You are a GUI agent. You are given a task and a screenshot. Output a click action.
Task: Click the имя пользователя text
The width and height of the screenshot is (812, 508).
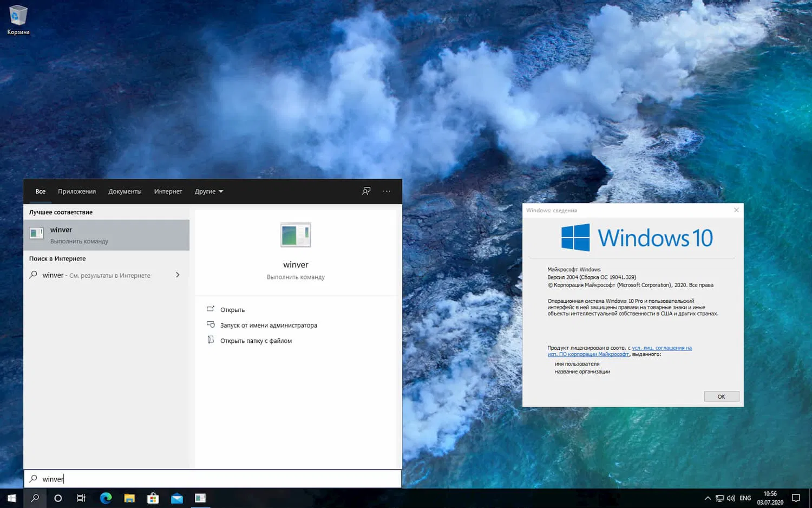click(577, 364)
